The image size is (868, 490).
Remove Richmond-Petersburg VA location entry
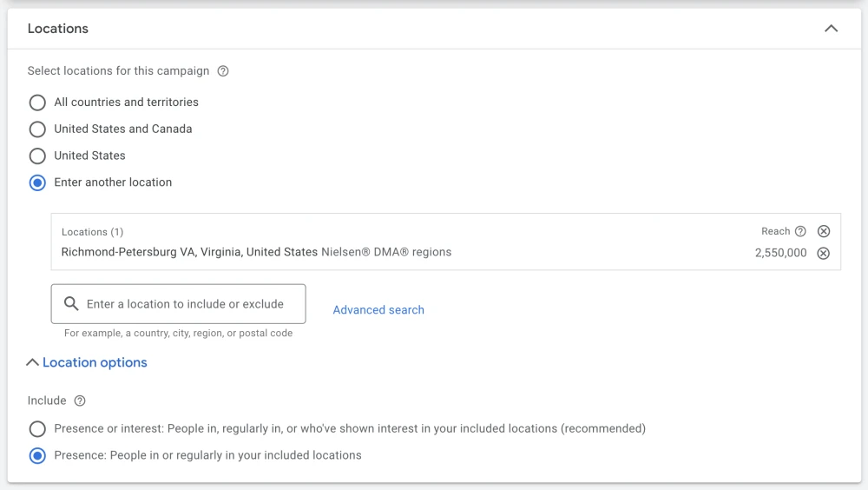(x=824, y=254)
